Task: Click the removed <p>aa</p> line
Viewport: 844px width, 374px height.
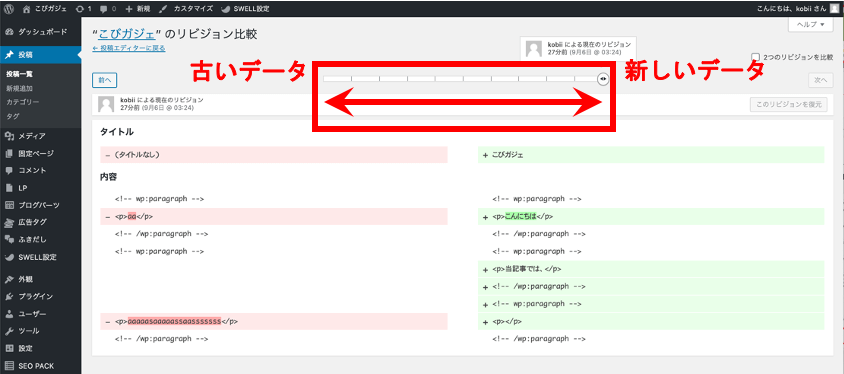Action: (274, 216)
